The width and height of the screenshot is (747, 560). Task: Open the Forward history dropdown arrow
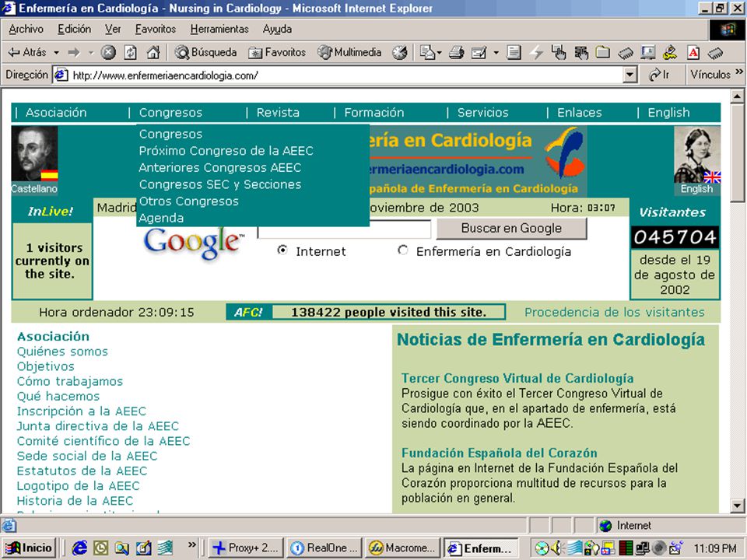[90, 52]
